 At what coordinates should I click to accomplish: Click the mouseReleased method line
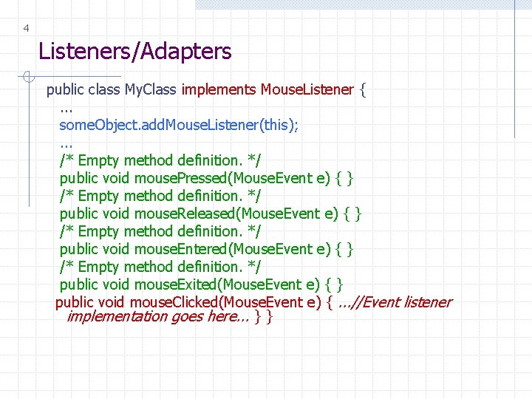click(211, 214)
